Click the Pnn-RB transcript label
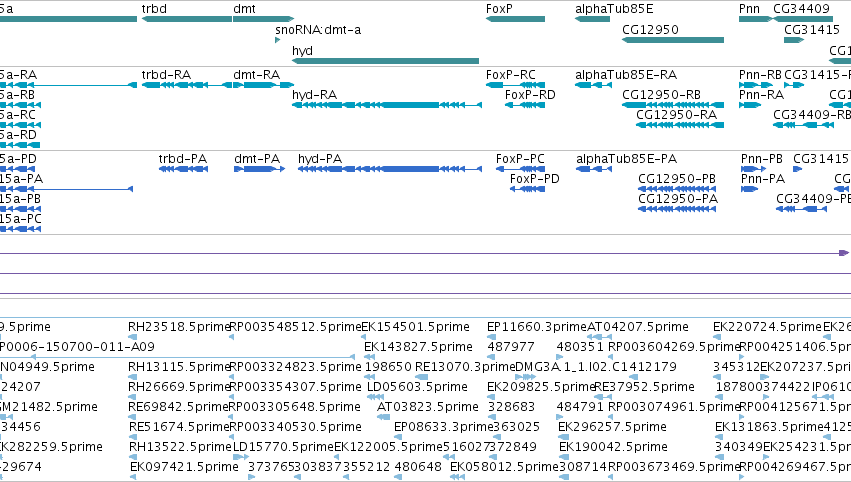 pyautogui.click(x=760, y=75)
